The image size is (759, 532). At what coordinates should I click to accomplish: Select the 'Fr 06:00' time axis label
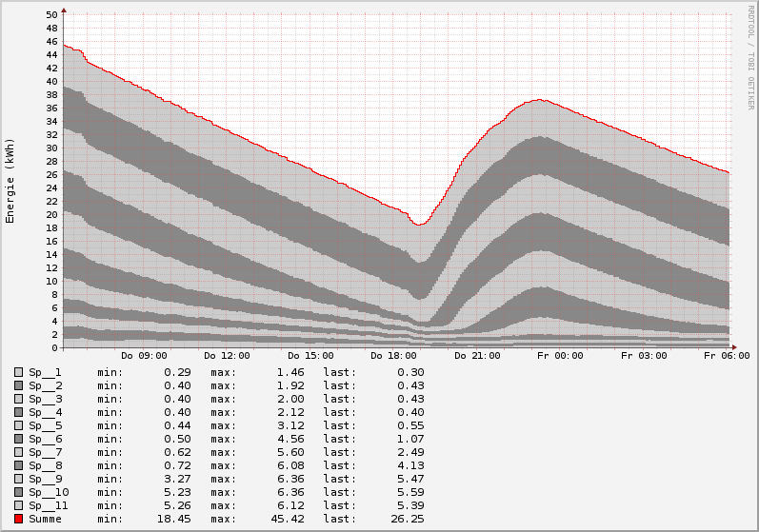(x=729, y=356)
